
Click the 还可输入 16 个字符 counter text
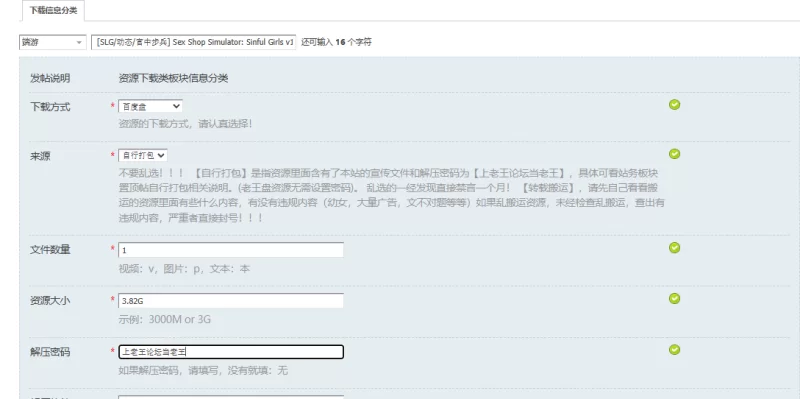pos(336,42)
